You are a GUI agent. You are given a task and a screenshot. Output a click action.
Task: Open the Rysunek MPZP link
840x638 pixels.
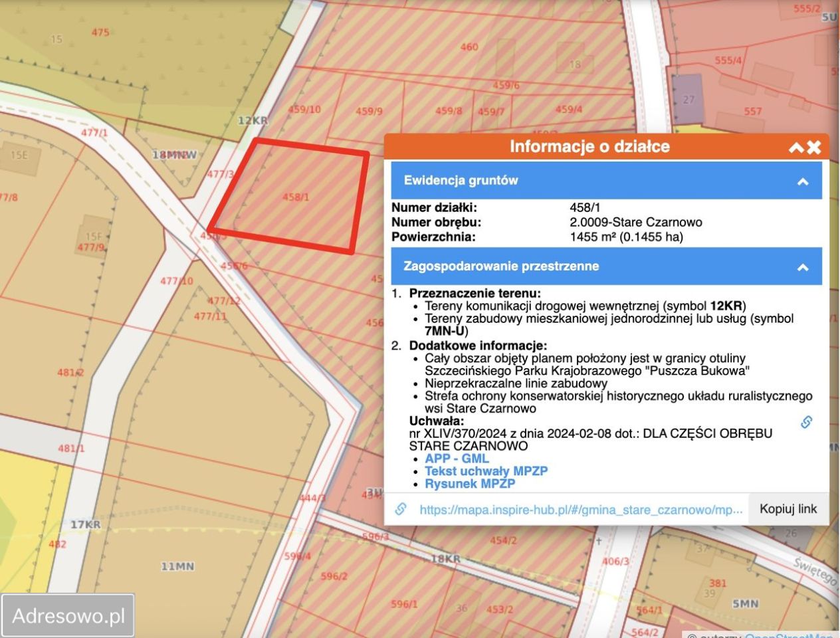pyautogui.click(x=470, y=484)
